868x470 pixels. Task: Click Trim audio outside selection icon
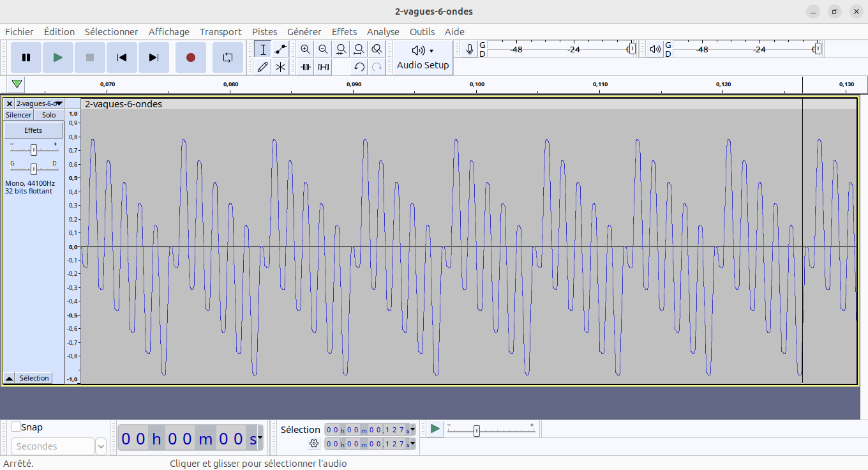click(x=306, y=66)
